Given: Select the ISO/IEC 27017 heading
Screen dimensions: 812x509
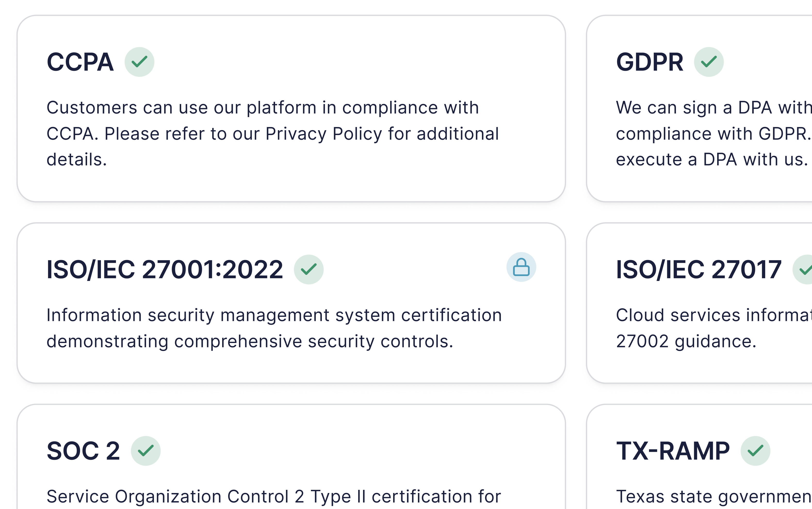Looking at the screenshot, I should (x=698, y=270).
